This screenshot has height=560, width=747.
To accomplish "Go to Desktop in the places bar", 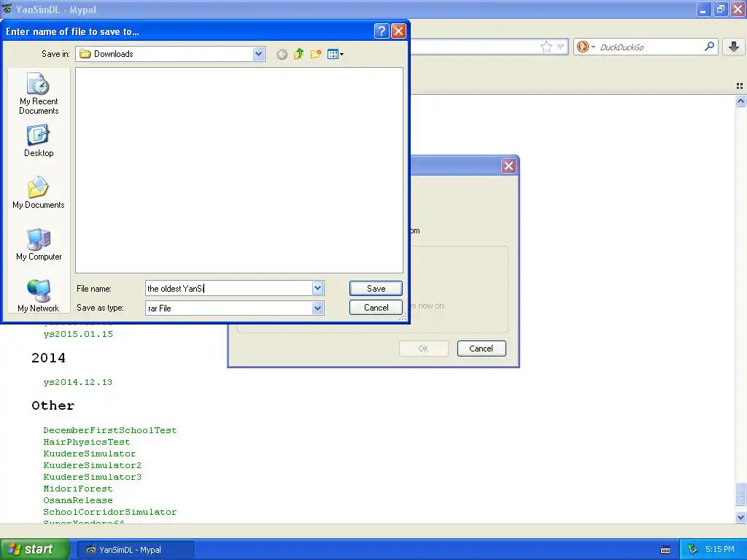I will pos(39,141).
